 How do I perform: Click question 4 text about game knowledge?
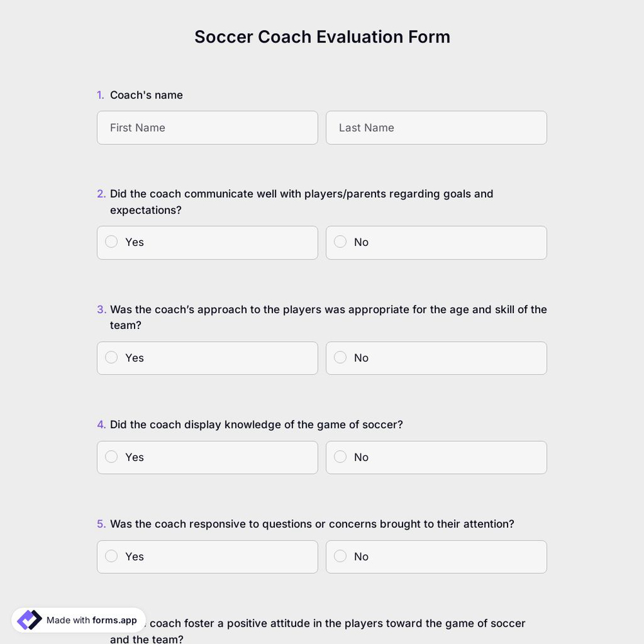point(256,424)
